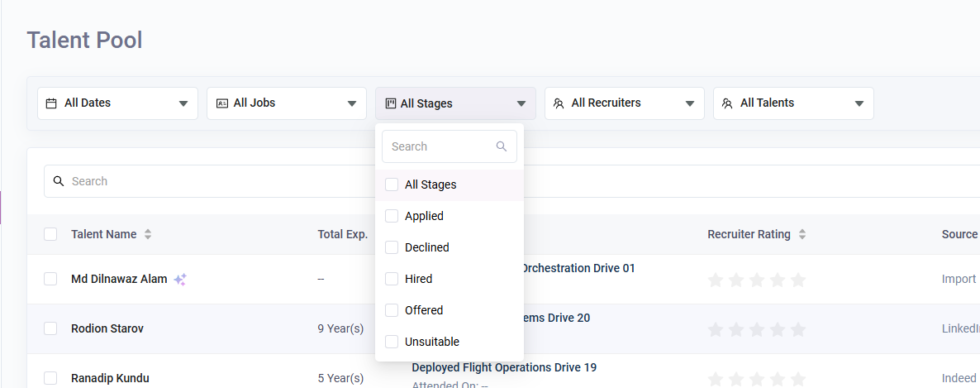The width and height of the screenshot is (980, 388).
Task: Give Rodion Starov a three-star rating
Action: point(757,329)
